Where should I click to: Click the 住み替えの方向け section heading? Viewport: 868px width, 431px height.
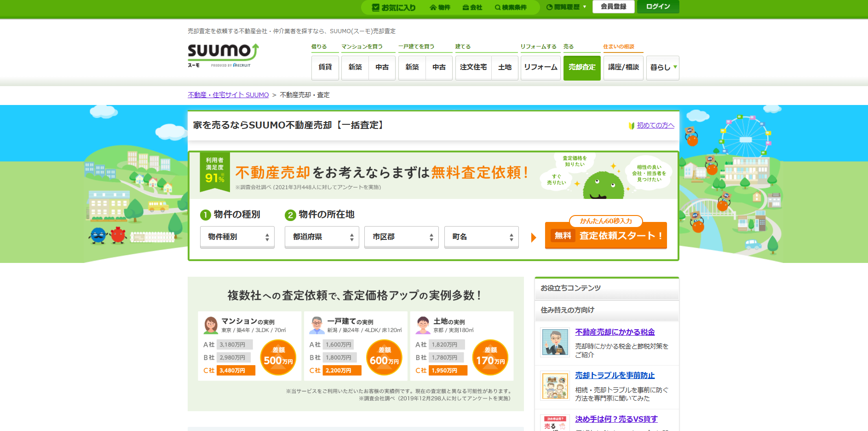[567, 310]
